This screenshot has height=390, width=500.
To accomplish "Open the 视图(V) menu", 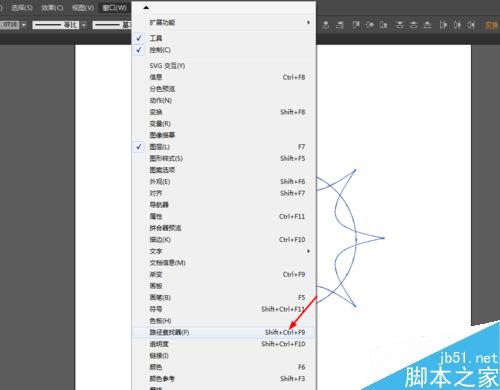I will coord(83,7).
